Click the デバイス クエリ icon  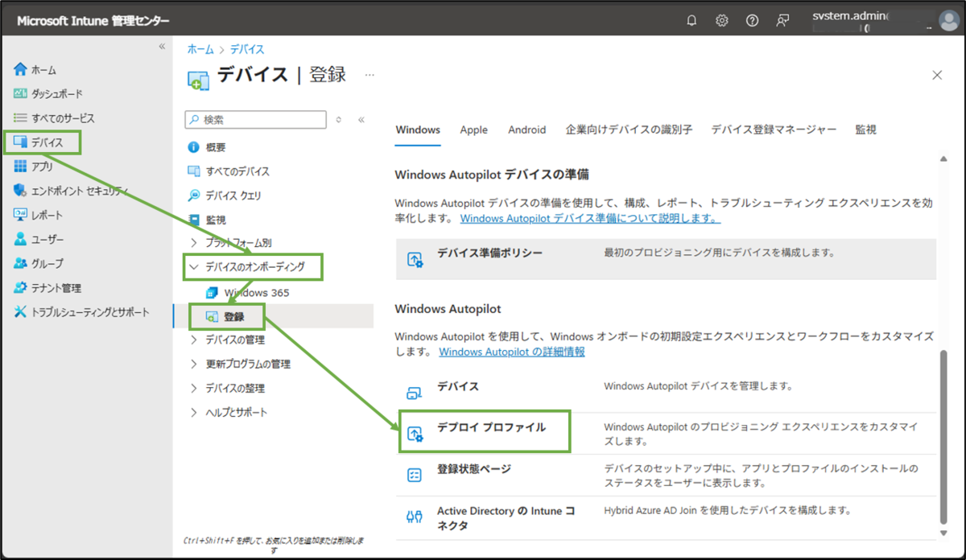coord(193,196)
